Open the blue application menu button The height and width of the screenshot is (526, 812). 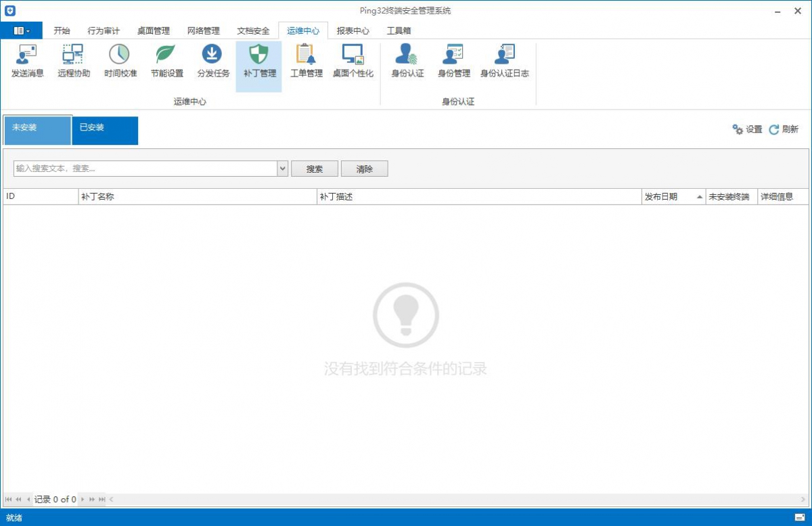[x=22, y=30]
